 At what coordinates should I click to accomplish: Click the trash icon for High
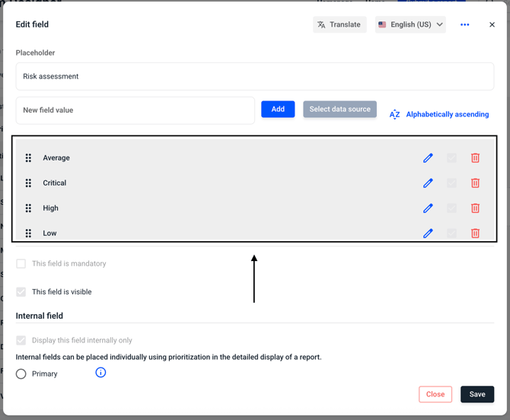(475, 208)
